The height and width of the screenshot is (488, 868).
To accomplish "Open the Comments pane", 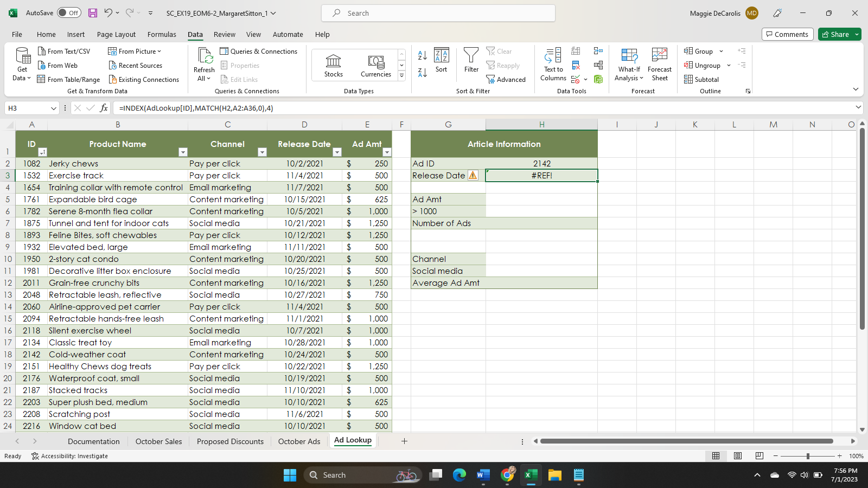I will click(x=787, y=34).
